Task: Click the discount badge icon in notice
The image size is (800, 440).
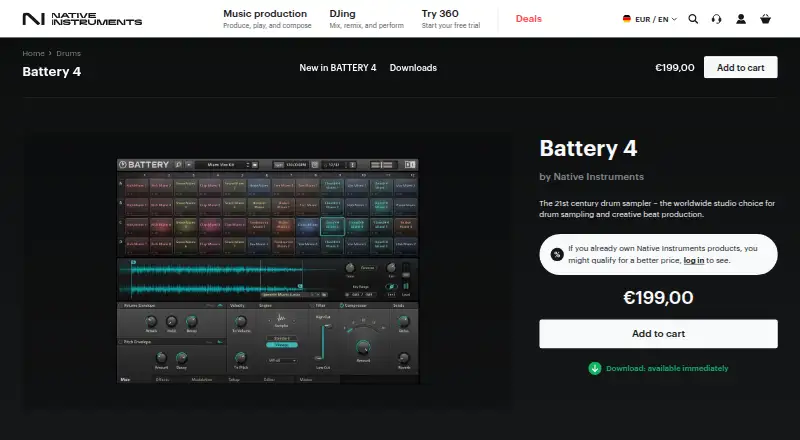Action: (x=557, y=254)
